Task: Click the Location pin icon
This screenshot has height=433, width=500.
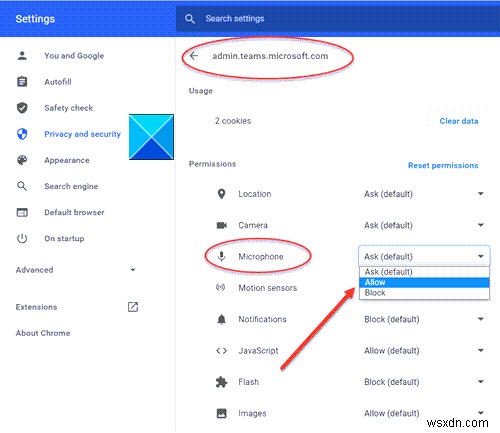Action: 221,194
